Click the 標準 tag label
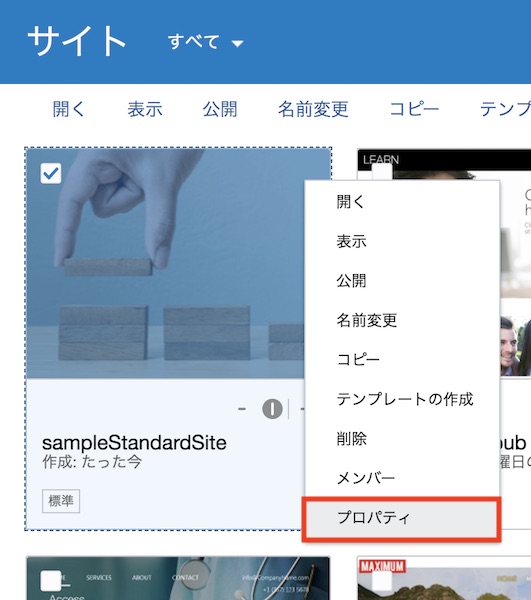The image size is (531, 600). [61, 501]
